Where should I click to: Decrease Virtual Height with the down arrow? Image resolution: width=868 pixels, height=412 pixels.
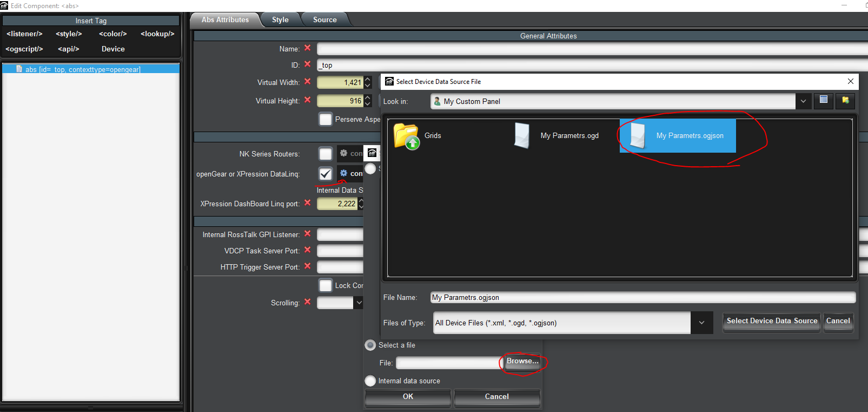click(x=368, y=103)
